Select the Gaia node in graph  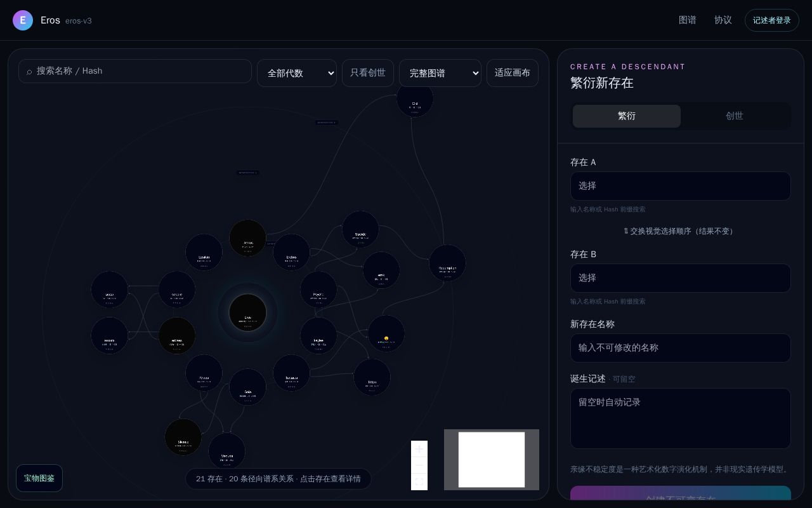click(x=247, y=387)
